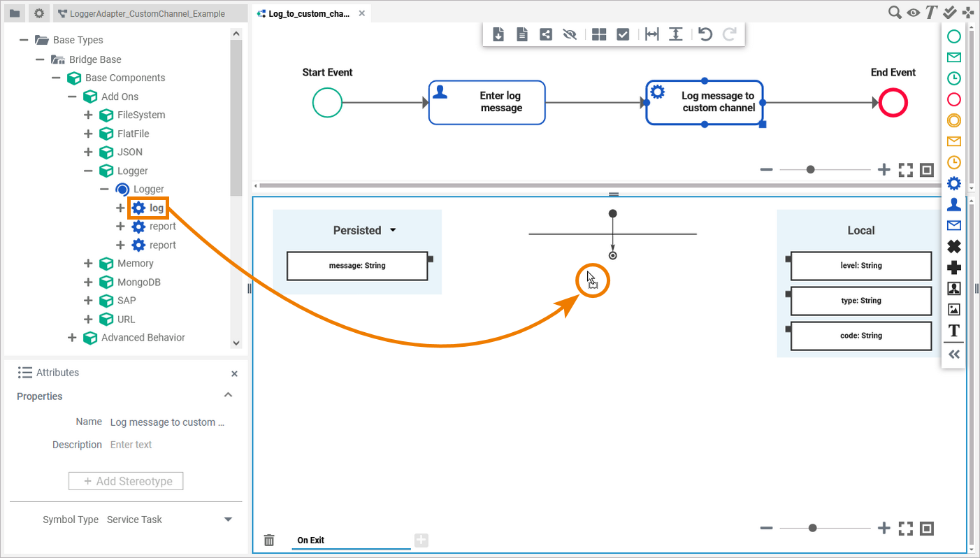Click the trash icon beside the On Exit tab
Image resolution: width=980 pixels, height=558 pixels.
pos(269,540)
